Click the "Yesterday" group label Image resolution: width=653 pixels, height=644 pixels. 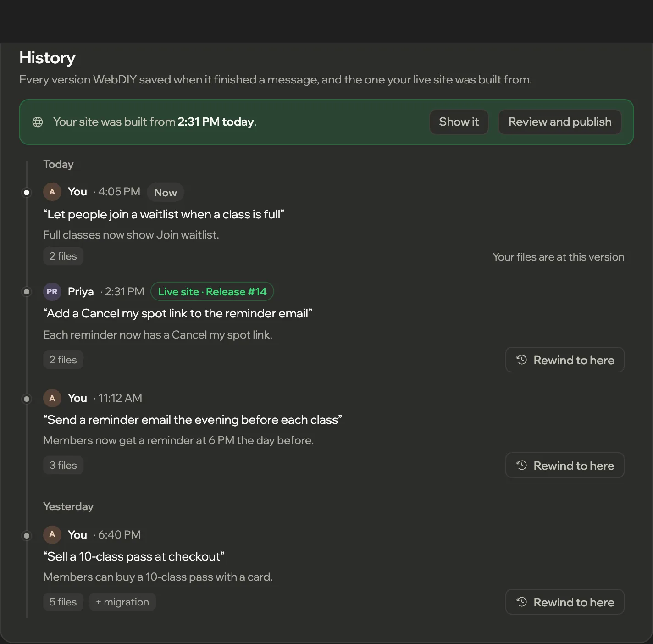click(68, 506)
